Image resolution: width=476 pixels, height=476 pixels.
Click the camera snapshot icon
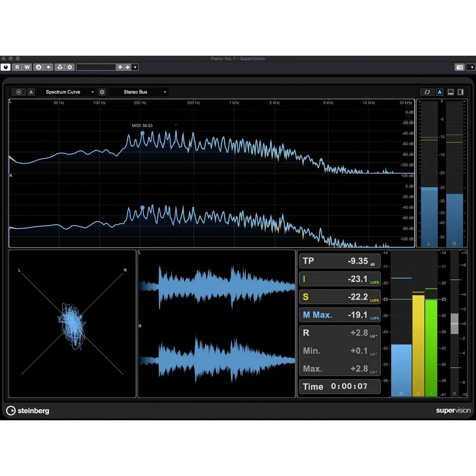coord(459,67)
